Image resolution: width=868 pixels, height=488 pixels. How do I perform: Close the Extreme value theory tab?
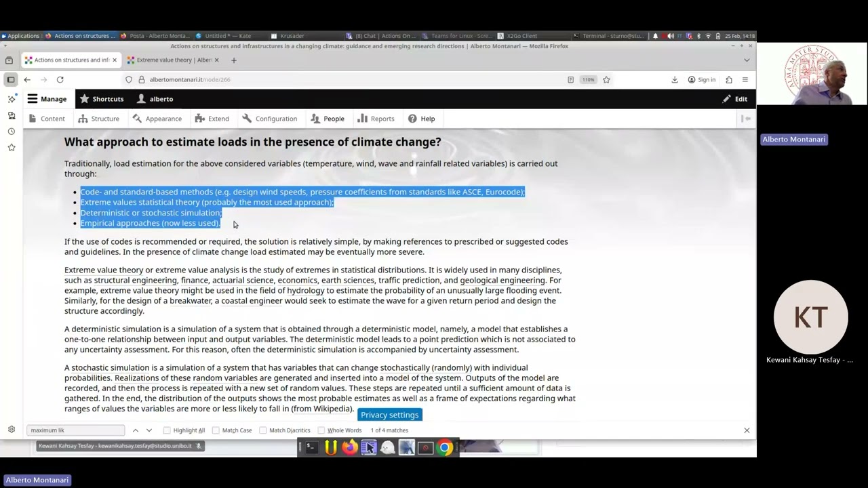click(x=216, y=60)
